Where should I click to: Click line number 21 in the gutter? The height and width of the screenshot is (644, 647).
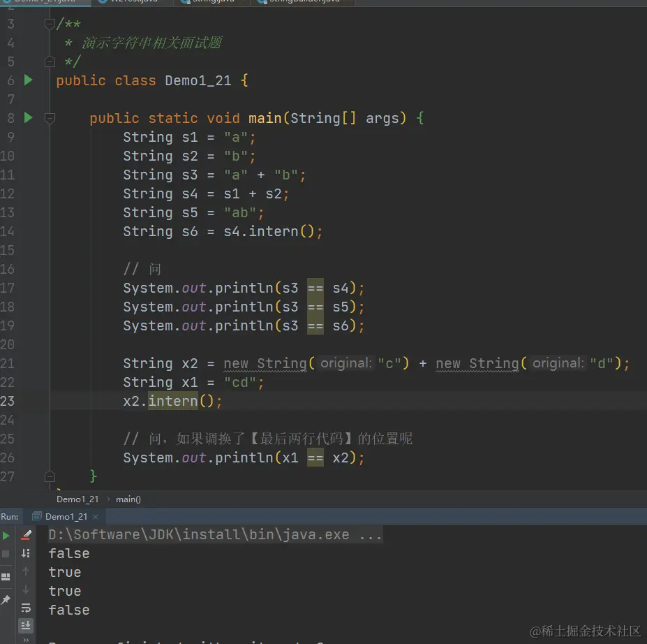(8, 363)
